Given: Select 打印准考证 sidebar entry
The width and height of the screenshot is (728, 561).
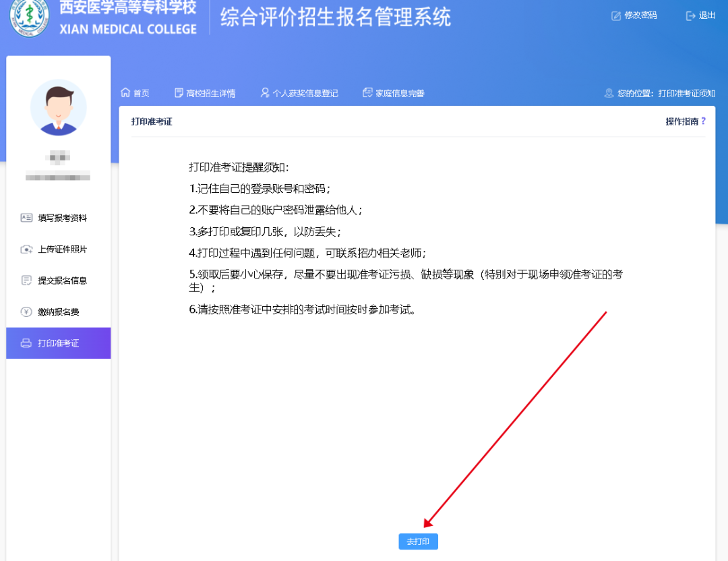Looking at the screenshot, I should point(59,343).
